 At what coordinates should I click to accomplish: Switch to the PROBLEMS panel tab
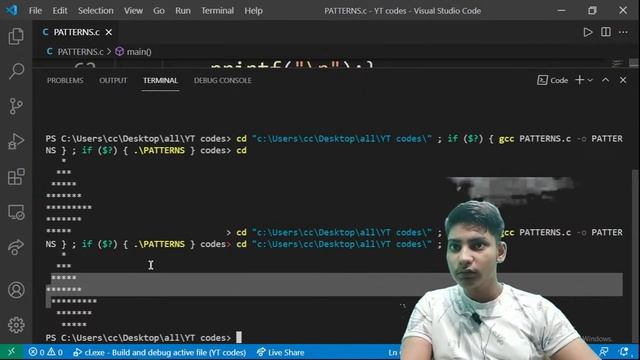coord(65,80)
